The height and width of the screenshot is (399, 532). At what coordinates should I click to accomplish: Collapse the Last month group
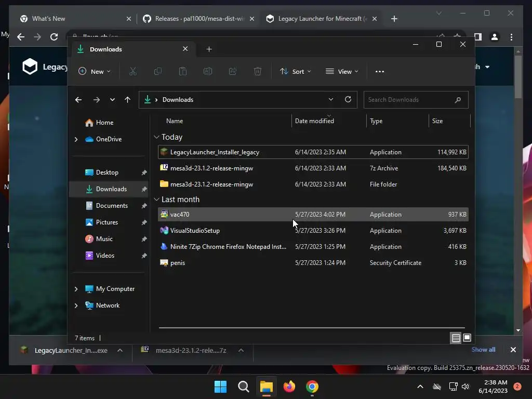coord(156,199)
